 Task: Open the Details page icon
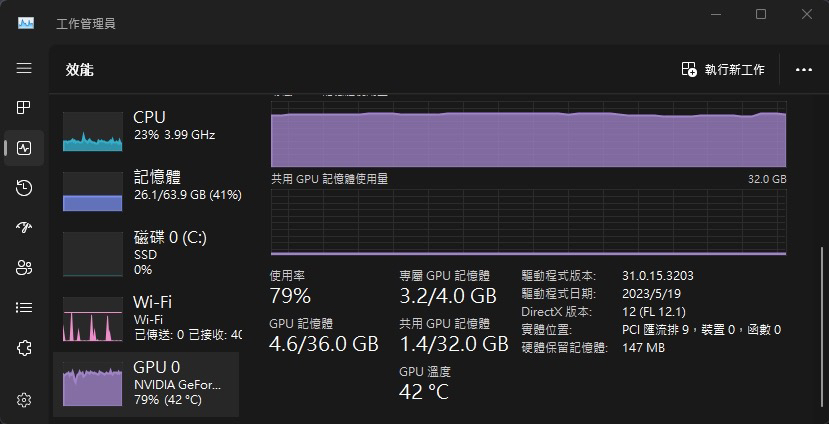24,307
